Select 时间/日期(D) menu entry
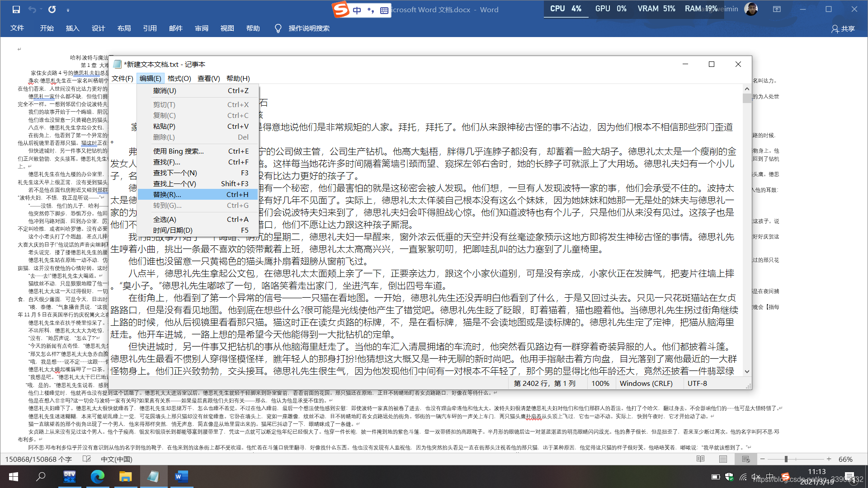The height and width of the screenshot is (488, 868). click(x=198, y=230)
